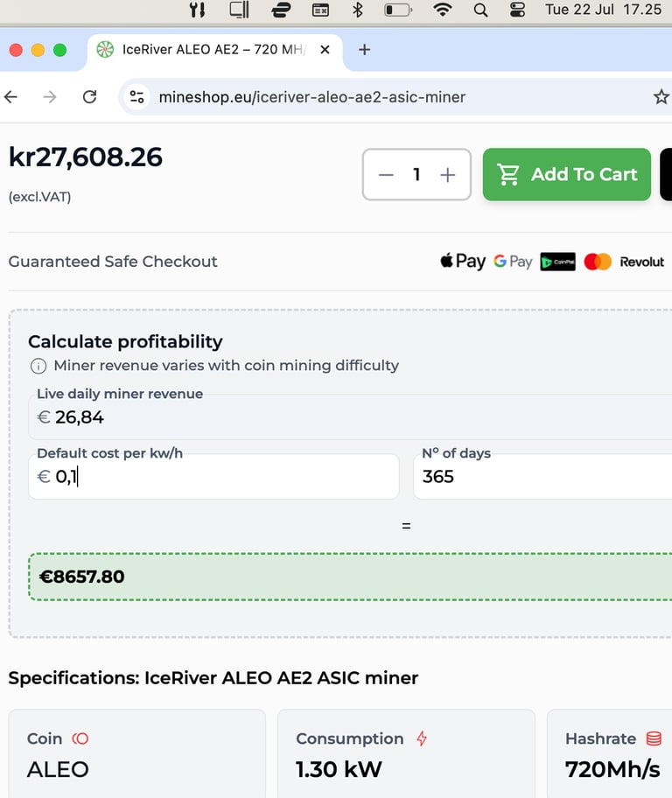Open Spotlight search in the menu bar
672x798 pixels.
(x=480, y=10)
